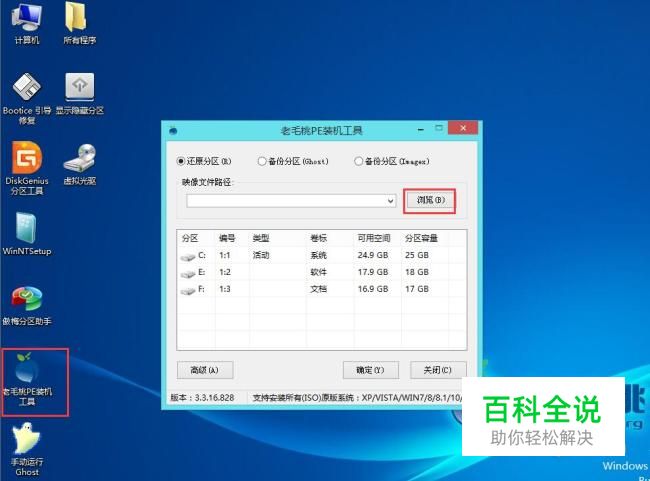This screenshot has width=650, height=481.
Task: Expand the 映像文件路径 dropdown arrow
Action: (x=390, y=201)
